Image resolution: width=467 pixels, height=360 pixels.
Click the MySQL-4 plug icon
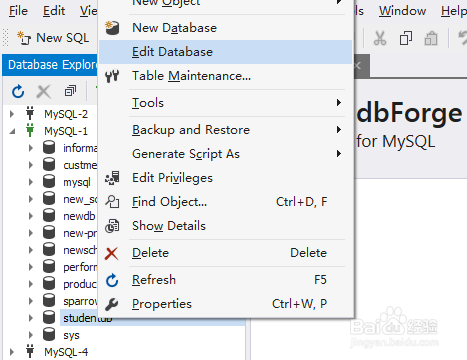click(x=30, y=351)
